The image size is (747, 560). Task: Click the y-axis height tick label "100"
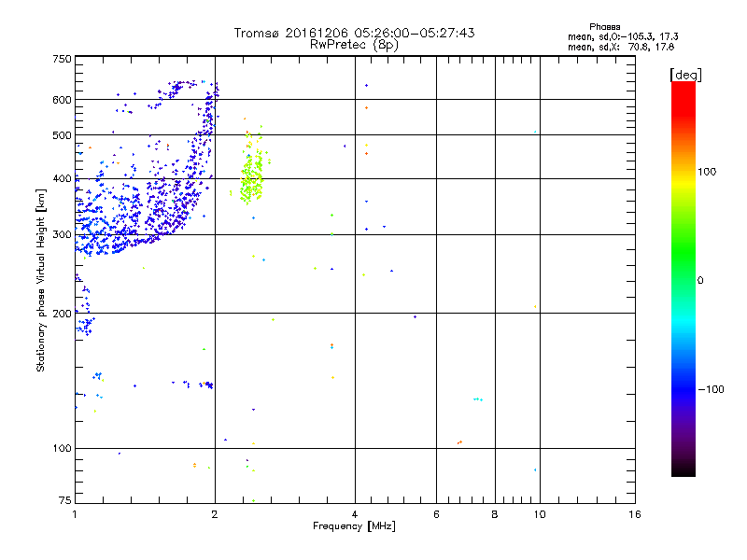pos(62,448)
